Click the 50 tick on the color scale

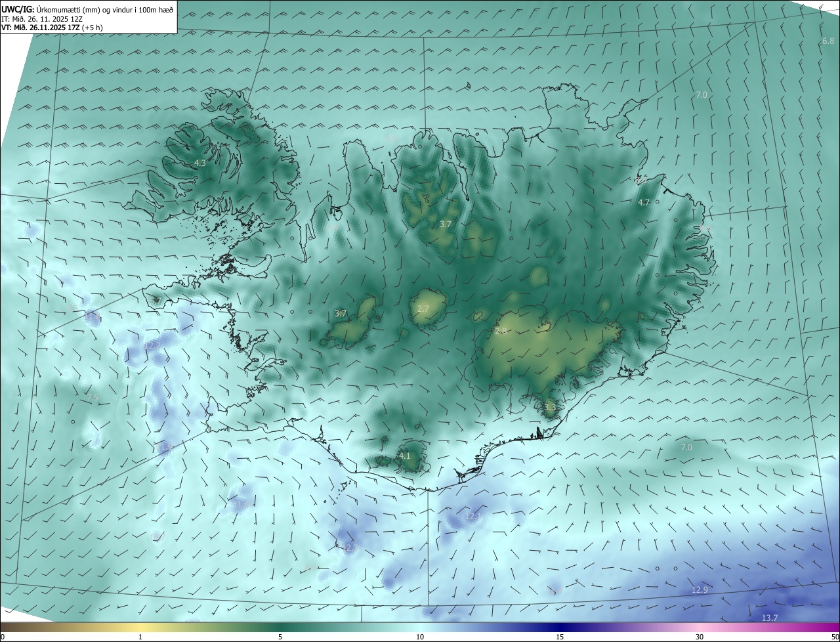[835, 637]
